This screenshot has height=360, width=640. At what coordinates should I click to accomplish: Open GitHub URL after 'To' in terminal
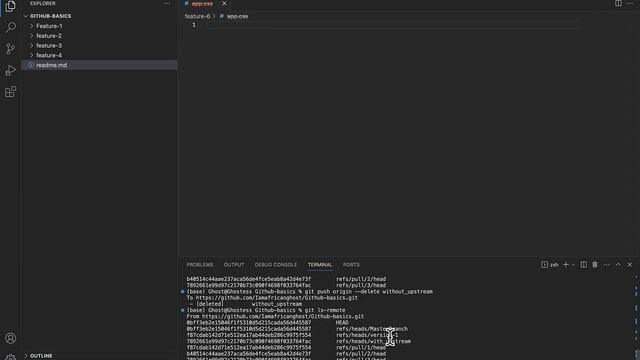[x=277, y=298]
